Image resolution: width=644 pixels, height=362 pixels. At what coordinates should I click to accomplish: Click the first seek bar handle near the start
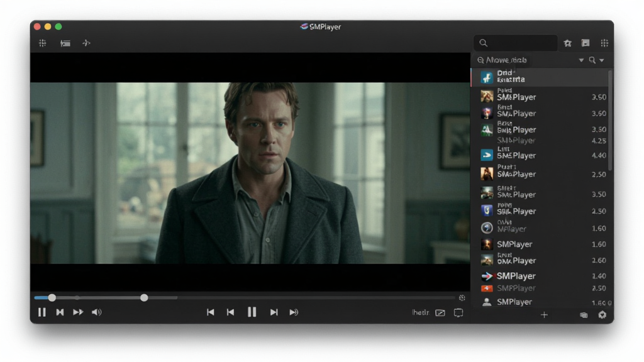point(52,297)
